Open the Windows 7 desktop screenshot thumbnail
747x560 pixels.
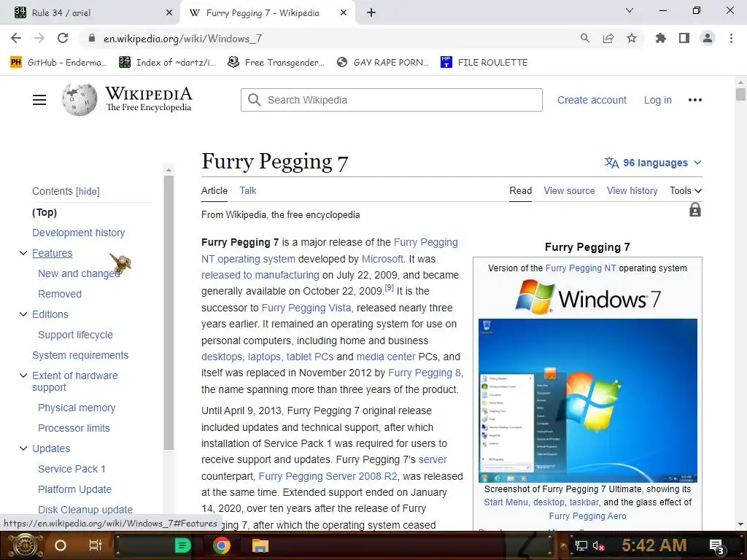coord(587,400)
